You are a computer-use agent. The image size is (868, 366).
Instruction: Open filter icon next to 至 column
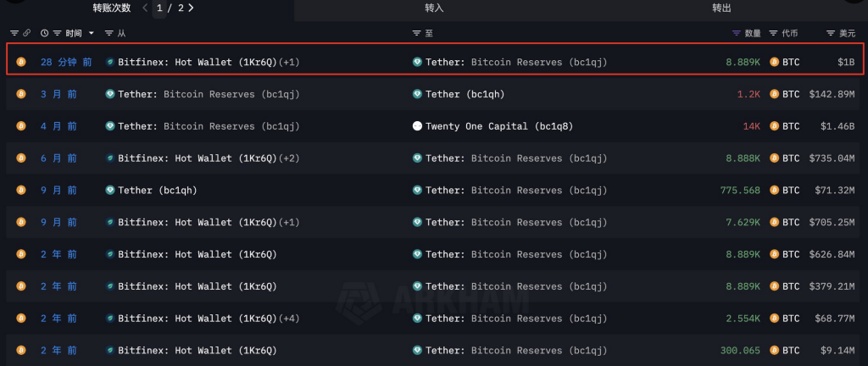417,33
